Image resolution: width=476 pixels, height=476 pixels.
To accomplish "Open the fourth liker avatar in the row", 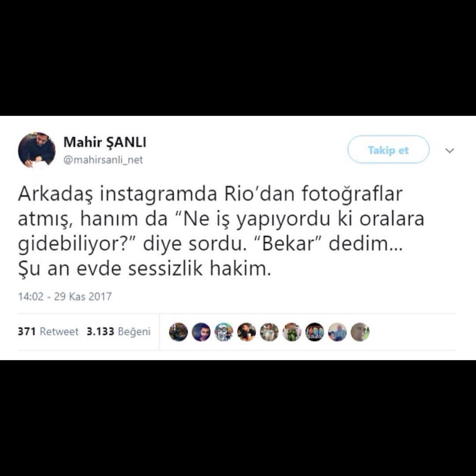I will [x=246, y=332].
